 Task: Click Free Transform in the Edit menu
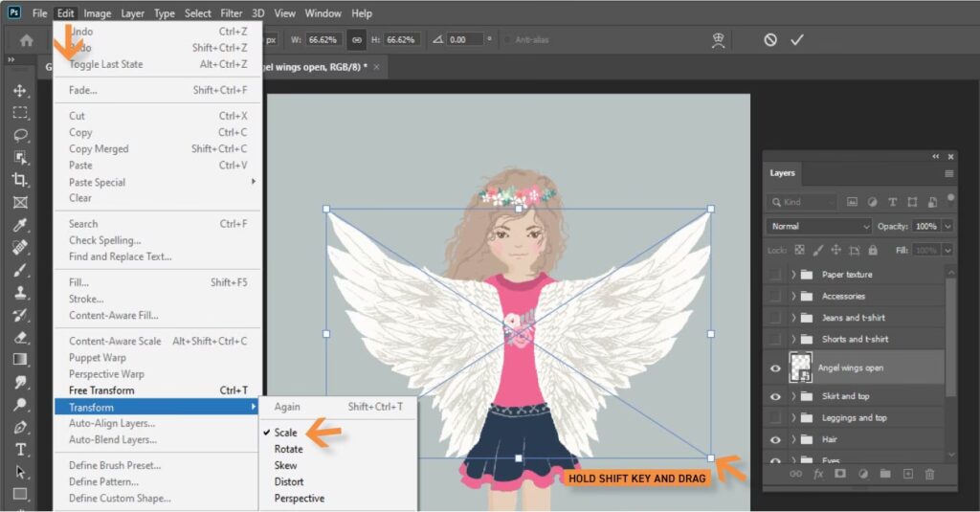101,390
